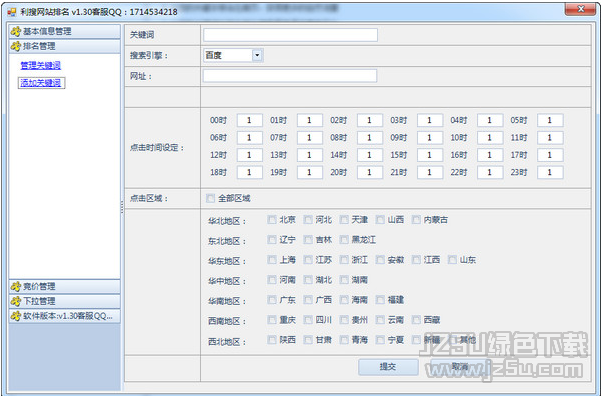Screen dimensions: 601x396
Task: Click the 15时 click count field
Action: coord(430,155)
